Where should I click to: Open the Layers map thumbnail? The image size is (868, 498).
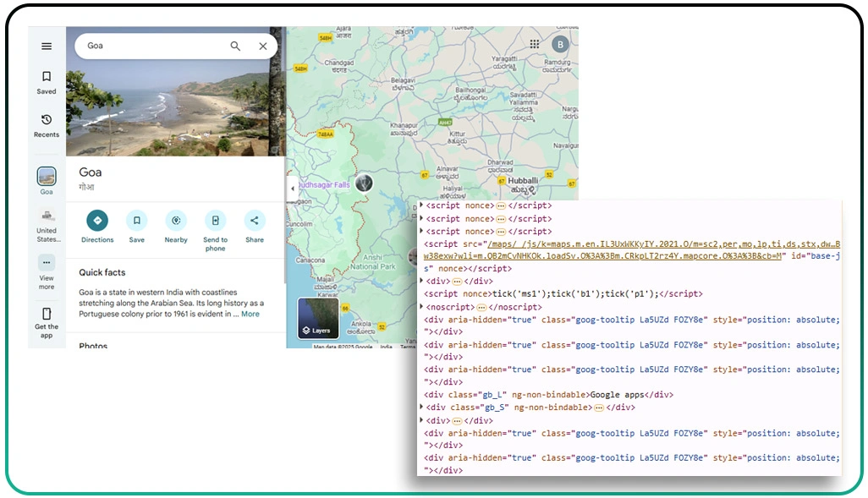click(319, 317)
